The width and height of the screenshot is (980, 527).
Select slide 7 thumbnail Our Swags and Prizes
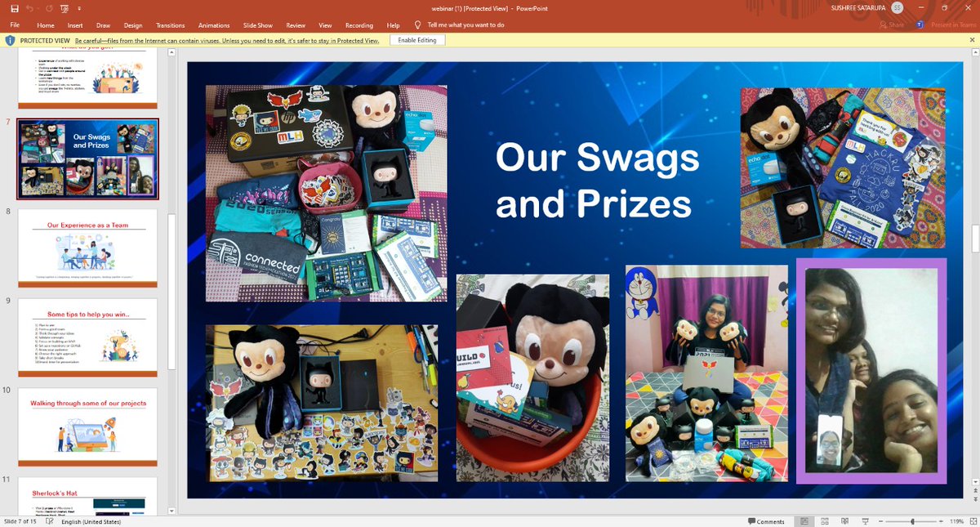[87, 159]
